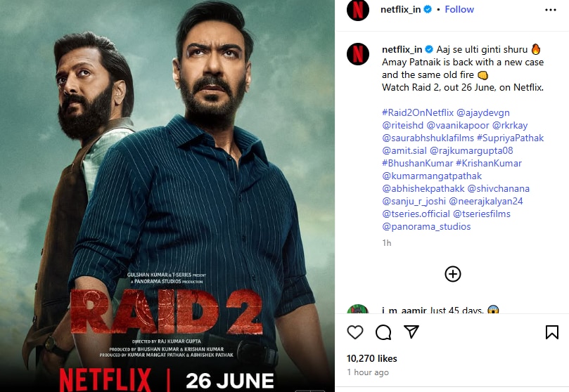Open comments via the speech bubble icon
569x392 pixels.
383,332
